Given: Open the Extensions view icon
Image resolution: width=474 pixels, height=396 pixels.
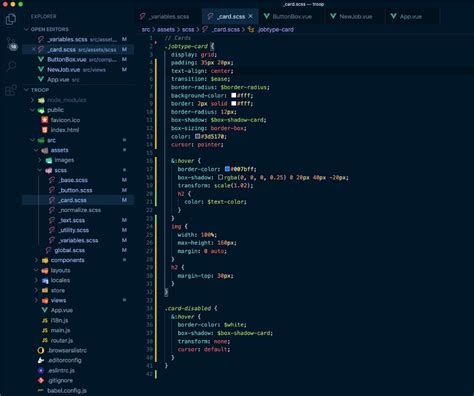Looking at the screenshot, I should click(x=11, y=90).
